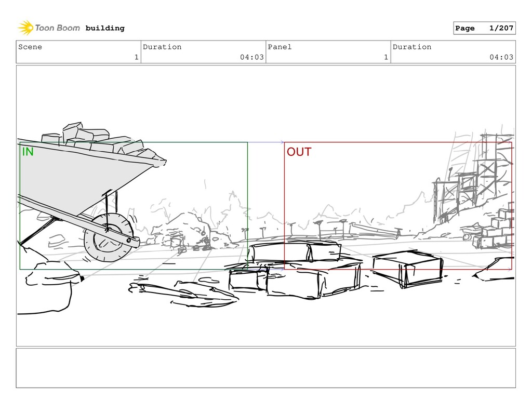Click the Panel number cell
This screenshot has height=412, width=532.
coord(328,52)
